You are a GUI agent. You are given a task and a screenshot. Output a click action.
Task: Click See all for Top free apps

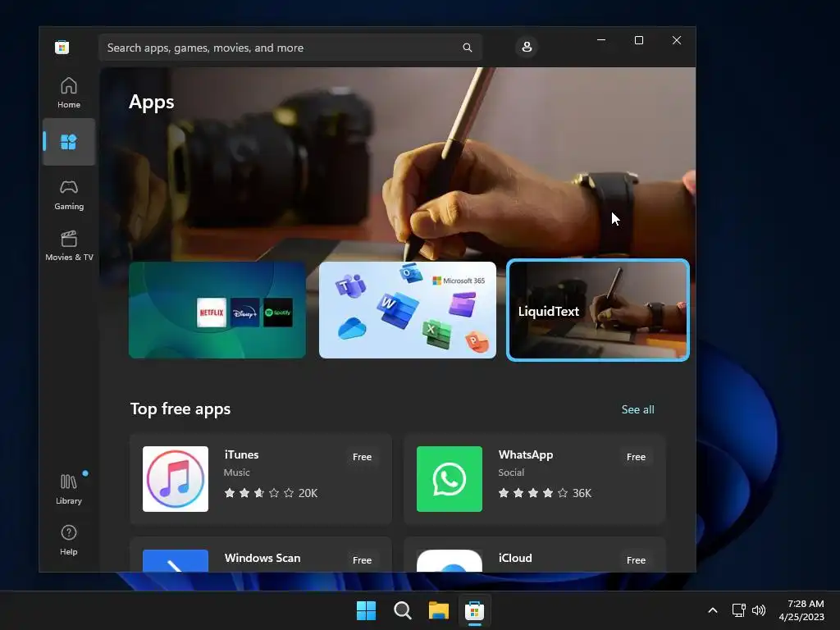(637, 409)
